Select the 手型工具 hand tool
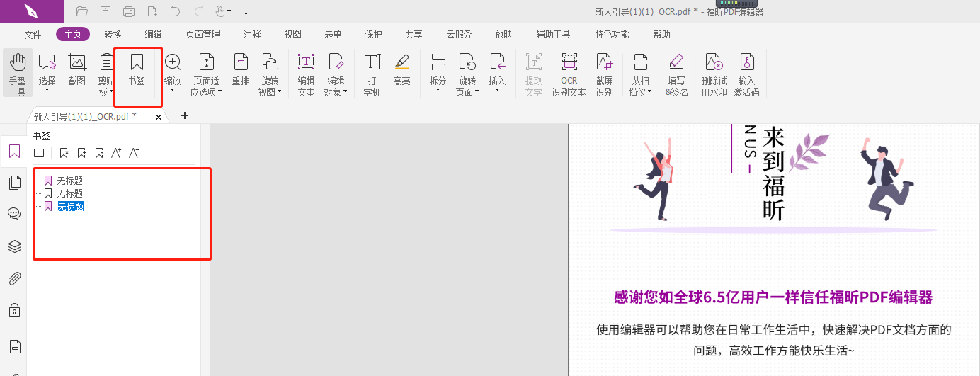Screen dimensions: 980x376 coord(17,74)
